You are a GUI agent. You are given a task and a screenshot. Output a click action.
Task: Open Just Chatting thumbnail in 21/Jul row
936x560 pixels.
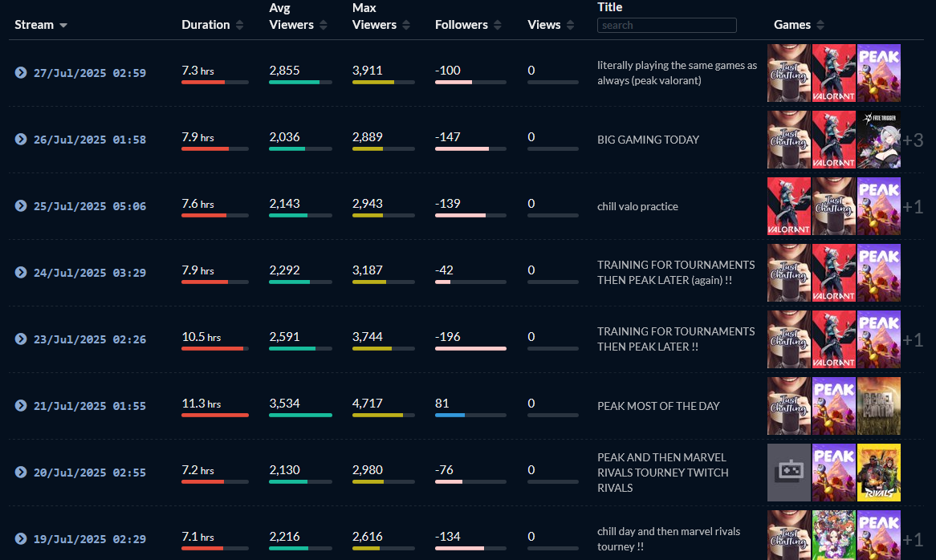coord(789,405)
